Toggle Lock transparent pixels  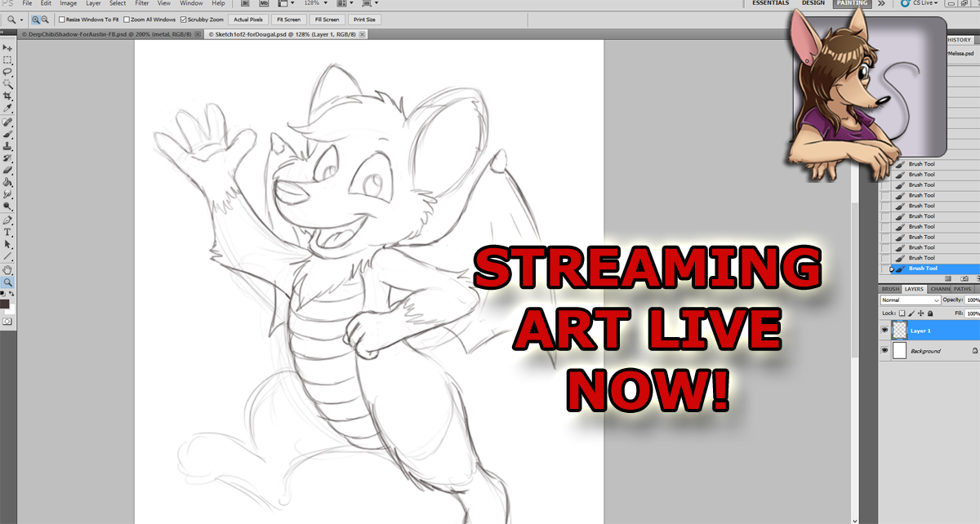[x=902, y=313]
